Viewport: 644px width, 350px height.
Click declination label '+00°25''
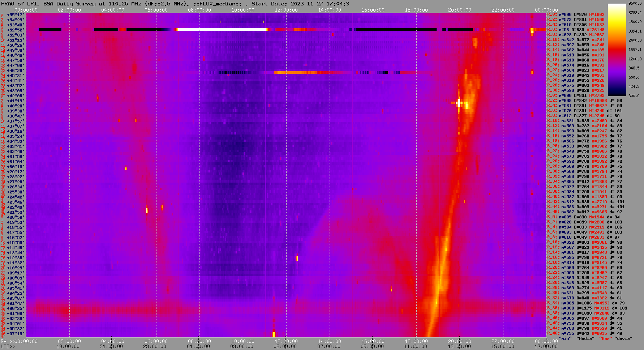pos(16,308)
